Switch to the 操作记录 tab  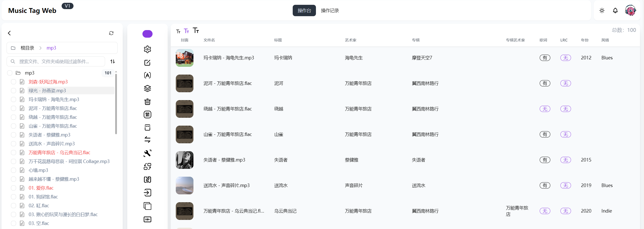(330, 11)
